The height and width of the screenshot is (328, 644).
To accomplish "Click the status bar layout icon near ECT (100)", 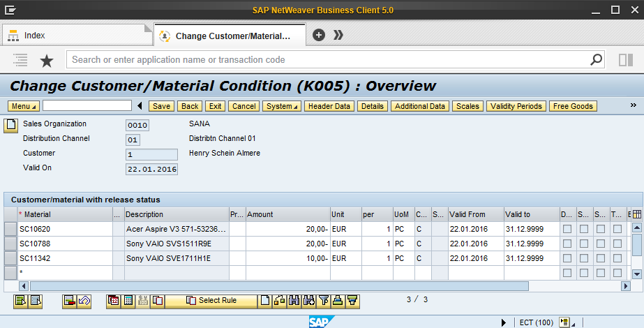I will pyautogui.click(x=564, y=322).
